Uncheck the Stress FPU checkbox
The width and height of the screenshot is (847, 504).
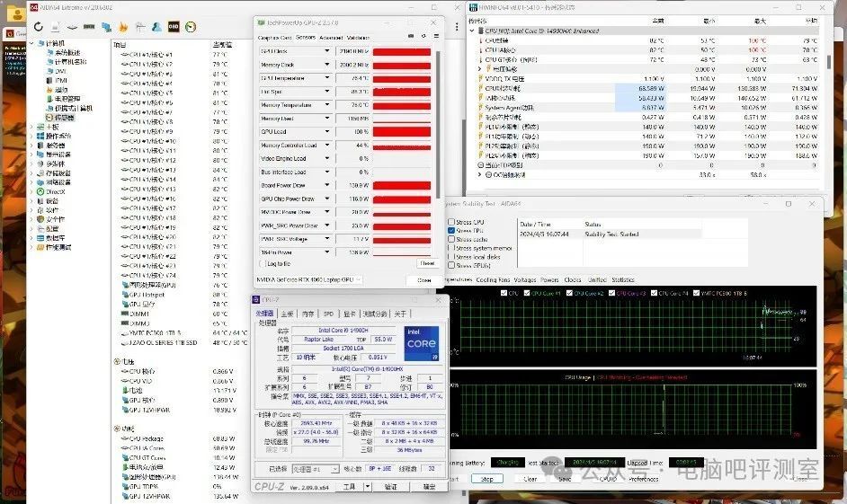(451, 230)
